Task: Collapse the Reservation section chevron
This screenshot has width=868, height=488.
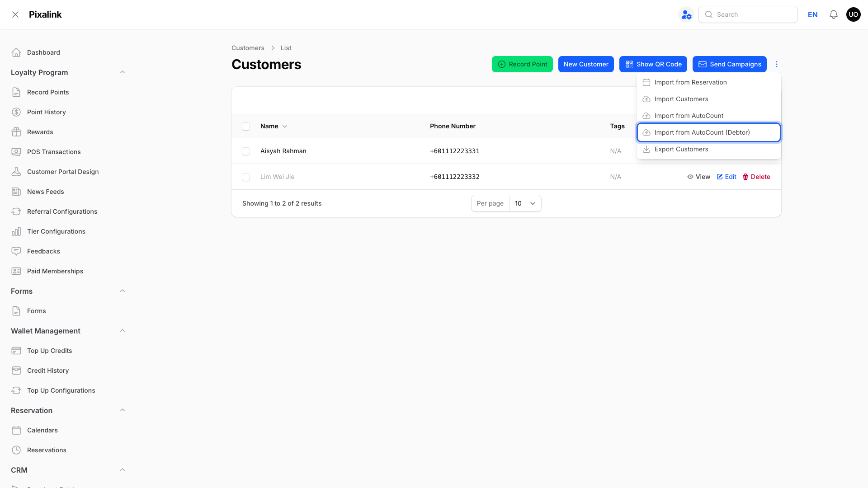Action: click(x=123, y=410)
